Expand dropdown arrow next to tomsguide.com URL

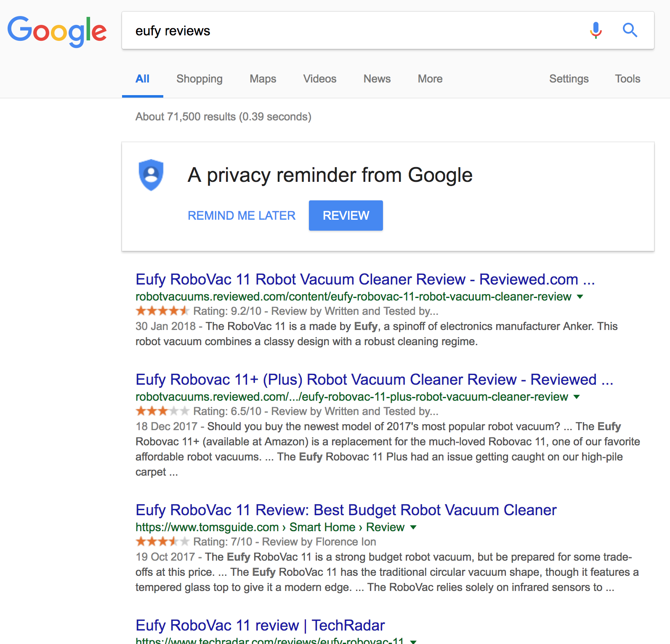coord(413,527)
